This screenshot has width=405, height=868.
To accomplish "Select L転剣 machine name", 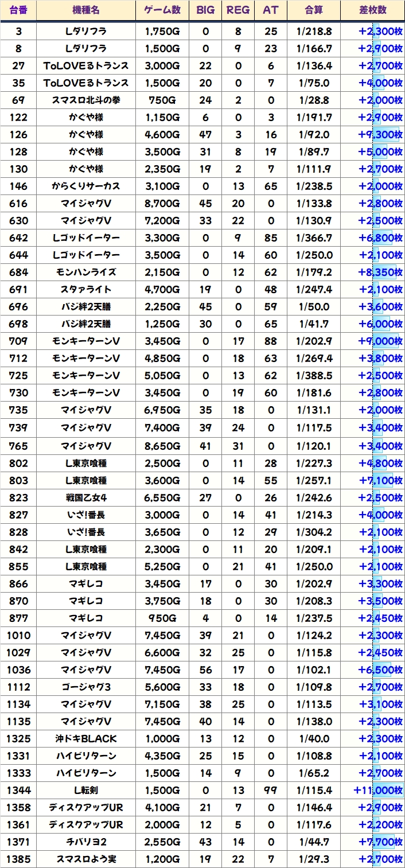I will (86, 790).
